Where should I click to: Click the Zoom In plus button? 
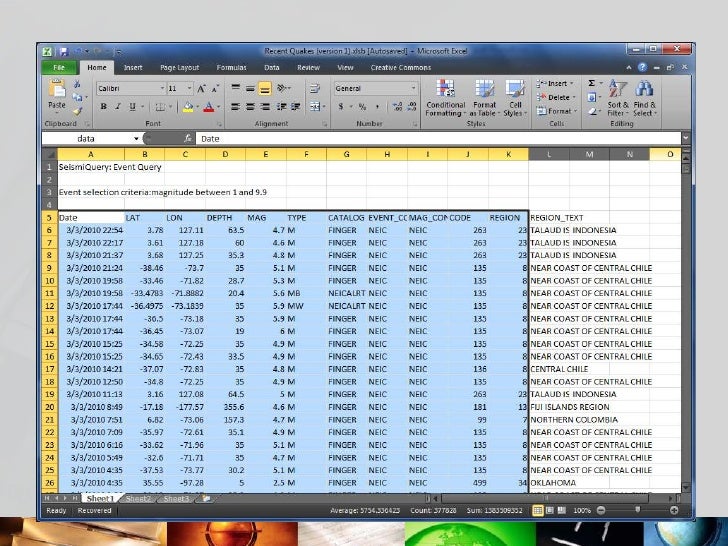click(674, 511)
